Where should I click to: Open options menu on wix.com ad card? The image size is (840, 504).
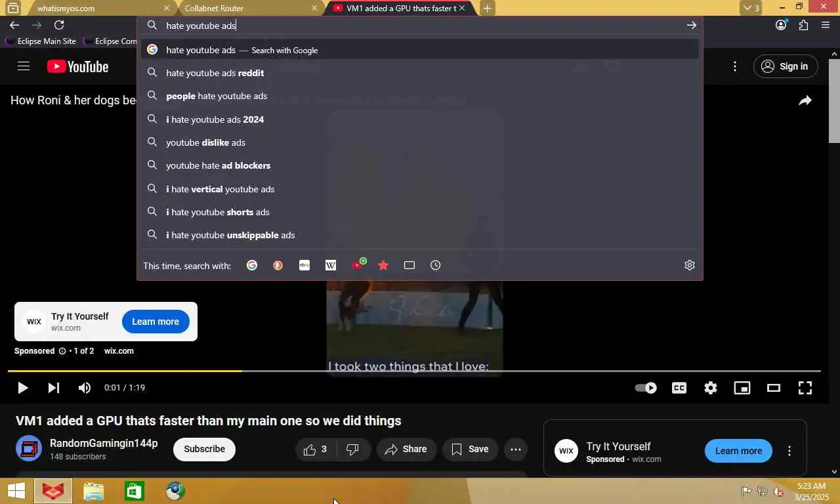click(x=789, y=451)
